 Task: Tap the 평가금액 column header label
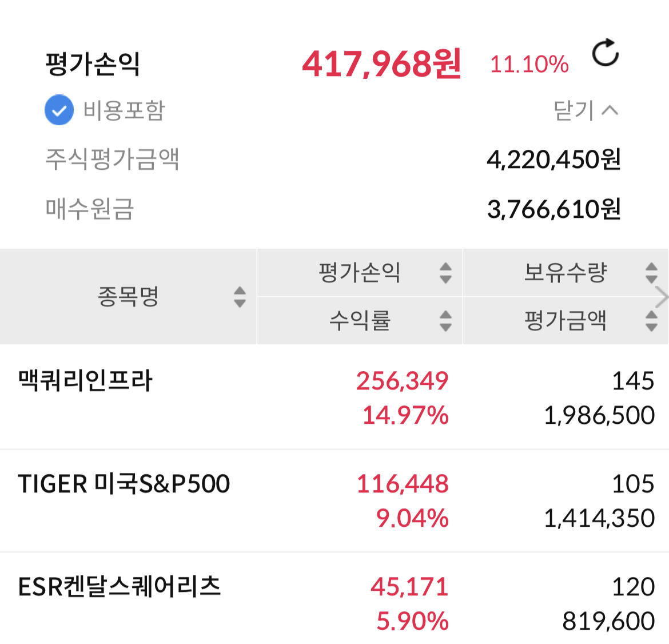click(565, 321)
